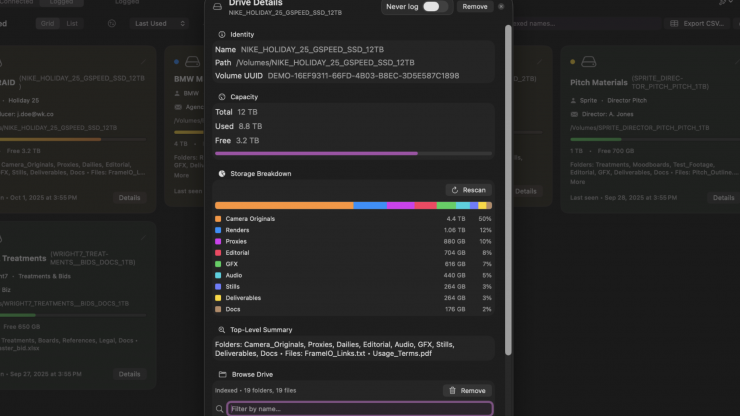Image resolution: width=740 pixels, height=416 pixels.
Task: Click the Browse Drive folder icon
Action: point(223,374)
